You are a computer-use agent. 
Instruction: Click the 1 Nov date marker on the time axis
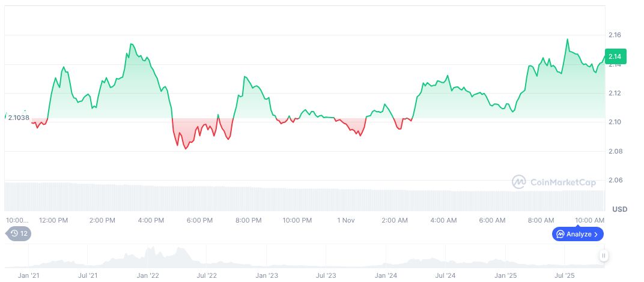point(346,220)
